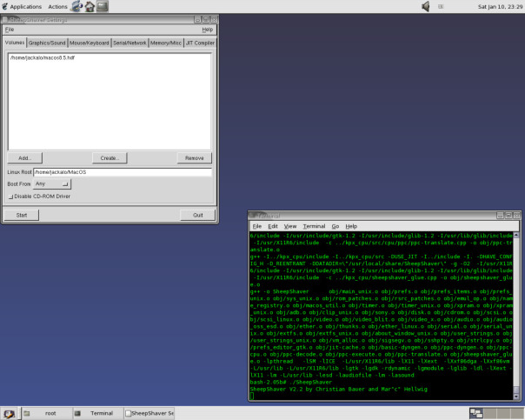Open View menu in Terminal window
Screen dimensions: 525x420
pyautogui.click(x=290, y=226)
